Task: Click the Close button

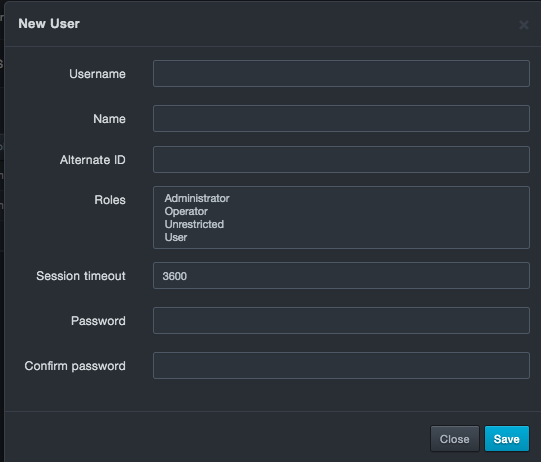Action: (x=454, y=439)
